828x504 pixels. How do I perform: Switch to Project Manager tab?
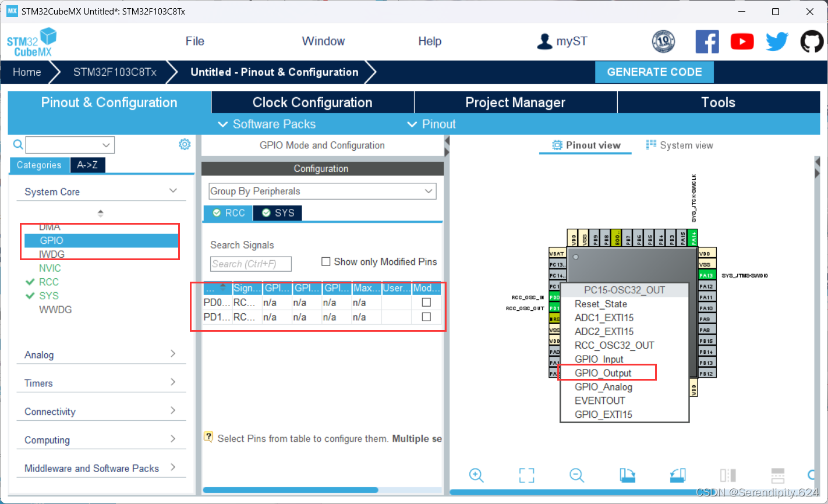(515, 102)
